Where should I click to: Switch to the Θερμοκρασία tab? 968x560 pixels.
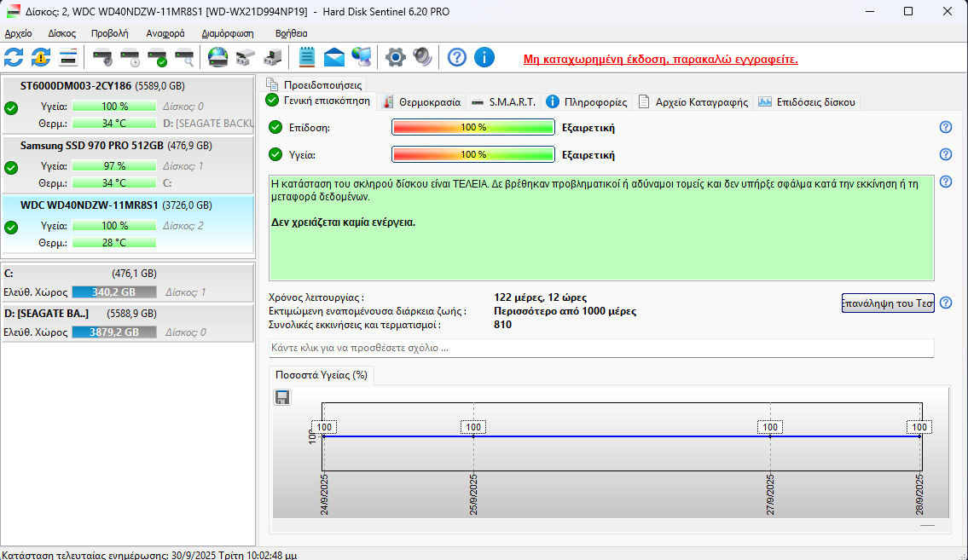pyautogui.click(x=421, y=101)
